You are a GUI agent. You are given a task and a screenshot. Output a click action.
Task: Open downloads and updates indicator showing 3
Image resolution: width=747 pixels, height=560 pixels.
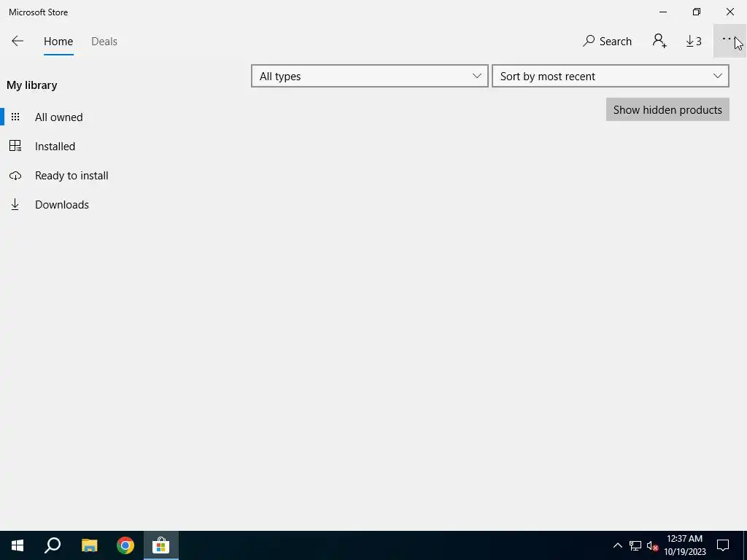(x=694, y=42)
